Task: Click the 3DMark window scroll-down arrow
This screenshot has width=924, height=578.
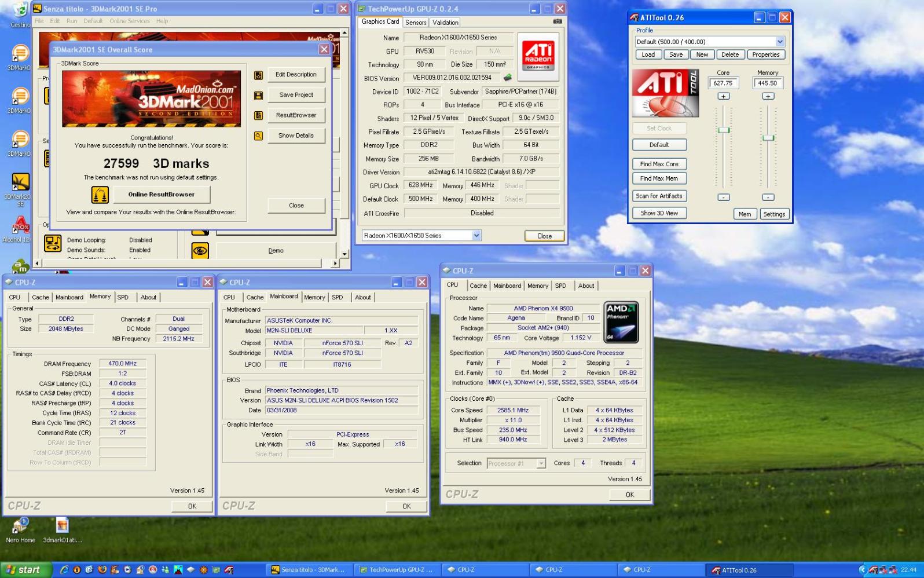Action: click(344, 254)
